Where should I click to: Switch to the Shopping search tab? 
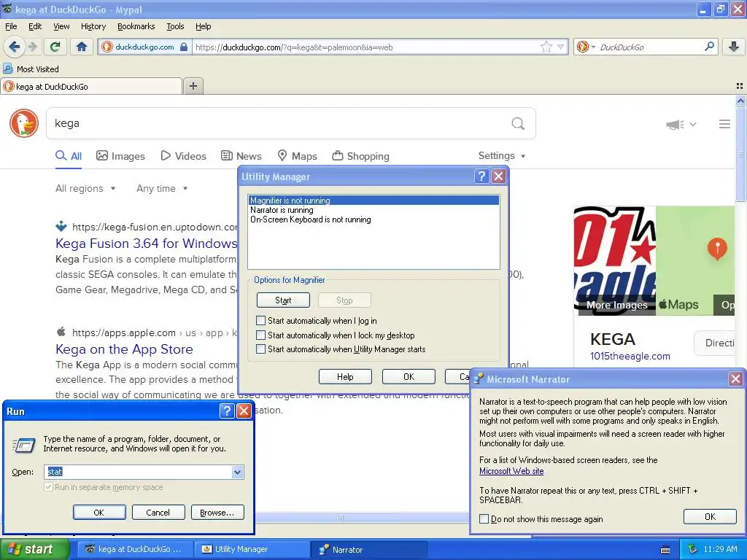360,156
